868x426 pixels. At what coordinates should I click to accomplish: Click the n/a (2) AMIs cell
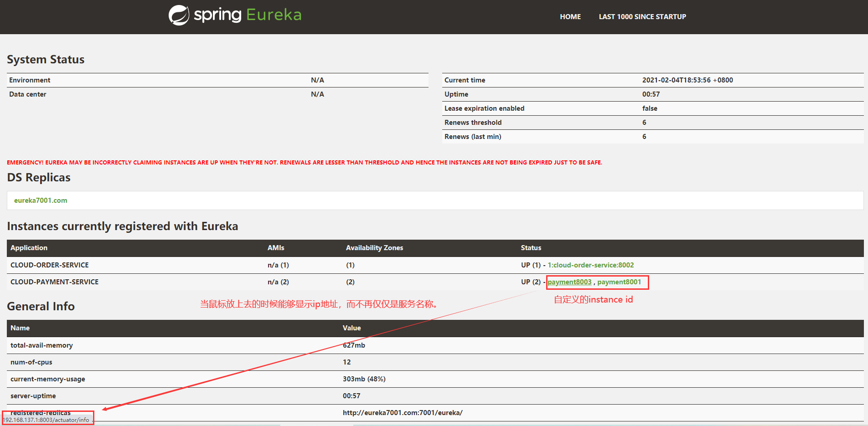(278, 282)
